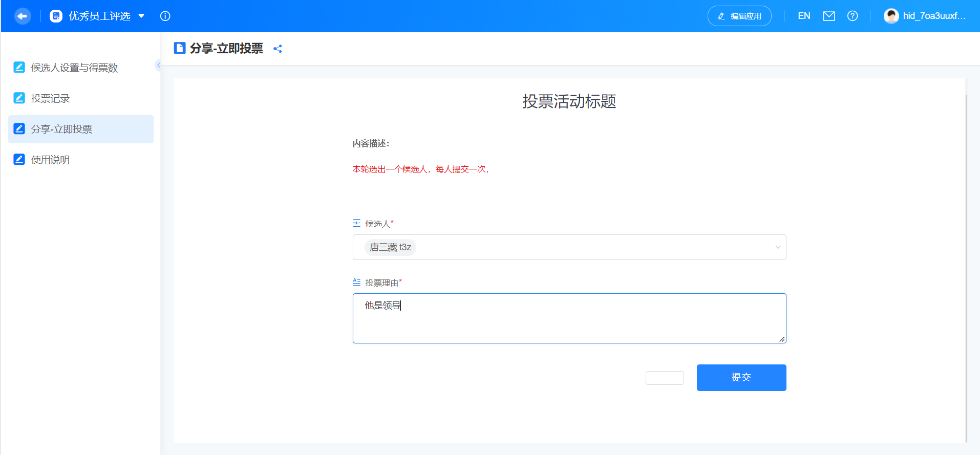Click the 内容描述 label
Image resolution: width=980 pixels, height=455 pixels.
tap(371, 144)
